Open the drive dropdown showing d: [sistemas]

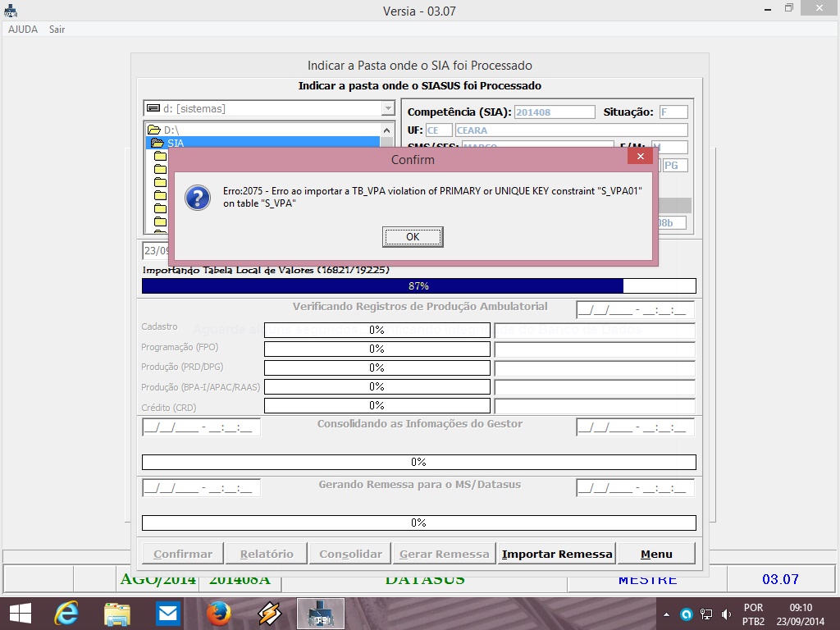point(387,109)
